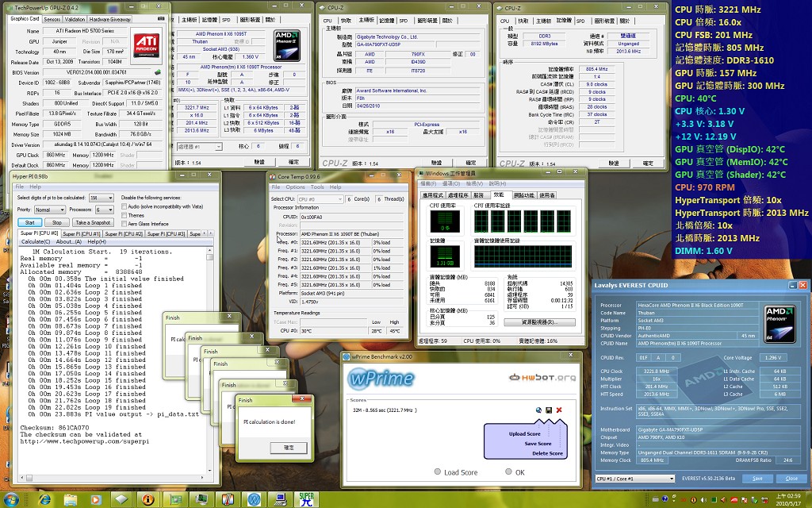
Task: Click the AMD Phenom logo in EVEREST CPUID
Action: (x=780, y=324)
